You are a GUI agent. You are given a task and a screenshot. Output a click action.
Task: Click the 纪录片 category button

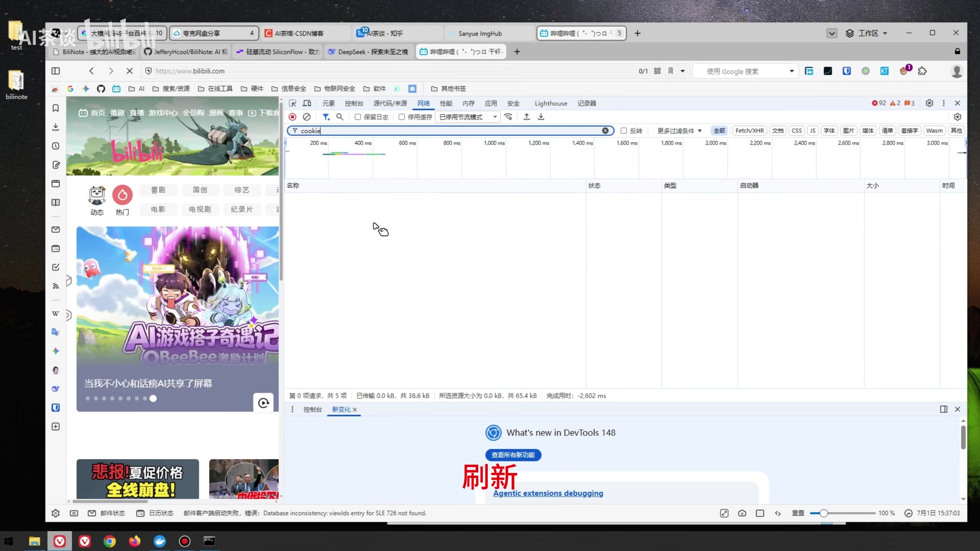click(x=242, y=209)
